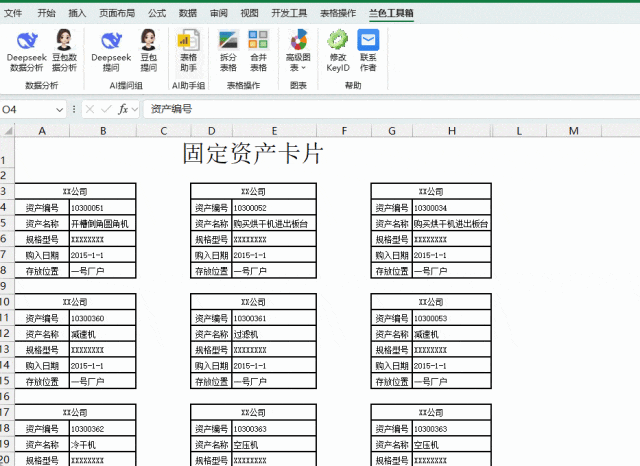Switch to the 审阅 tab
The width and height of the screenshot is (640, 466).
(219, 13)
